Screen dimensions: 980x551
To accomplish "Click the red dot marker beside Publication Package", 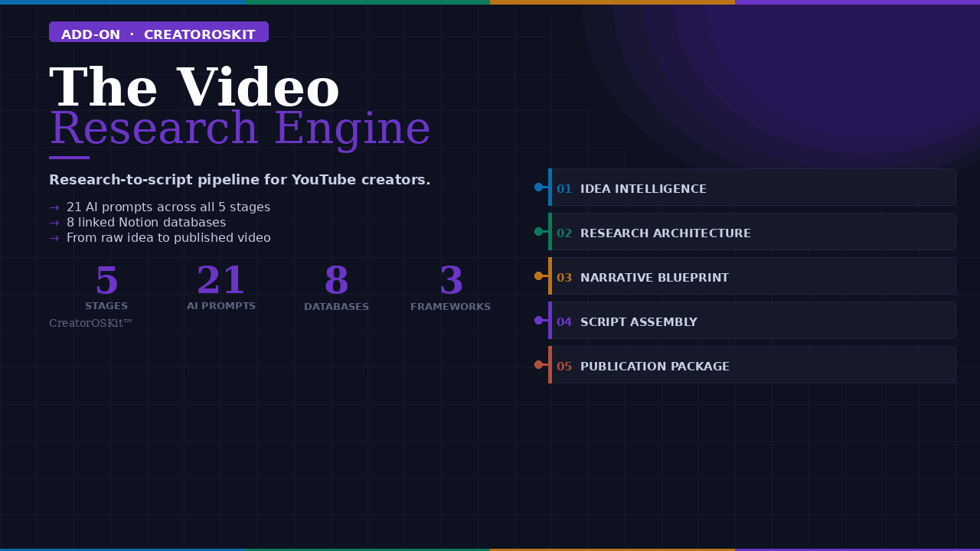I will click(x=538, y=365).
